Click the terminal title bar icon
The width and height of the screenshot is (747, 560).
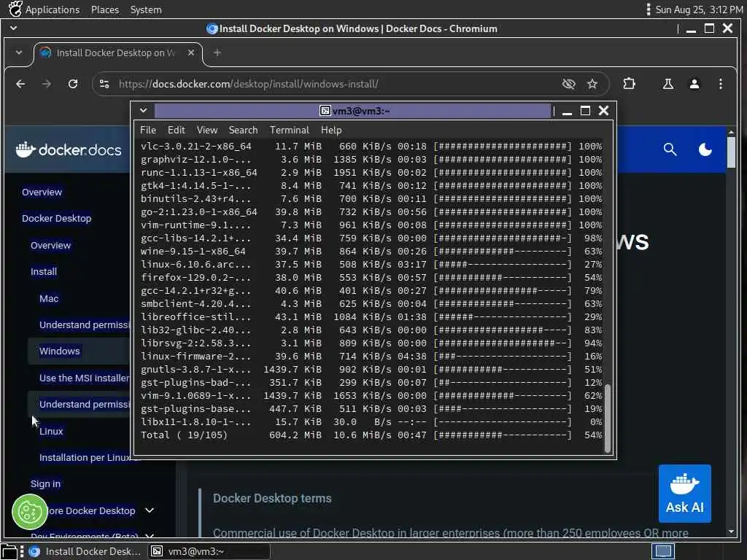pyautogui.click(x=325, y=111)
